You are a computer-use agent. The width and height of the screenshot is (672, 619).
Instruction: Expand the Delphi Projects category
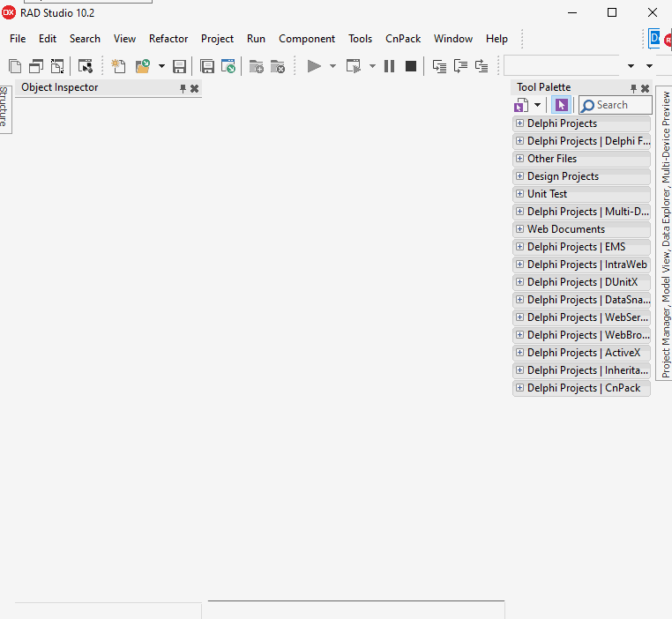[x=519, y=123]
